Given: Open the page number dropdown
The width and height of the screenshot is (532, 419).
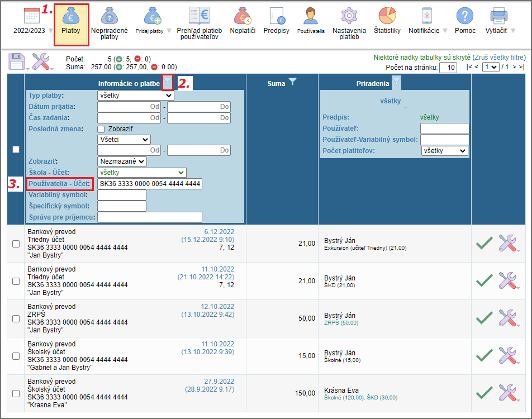Looking at the screenshot, I should coord(491,67).
